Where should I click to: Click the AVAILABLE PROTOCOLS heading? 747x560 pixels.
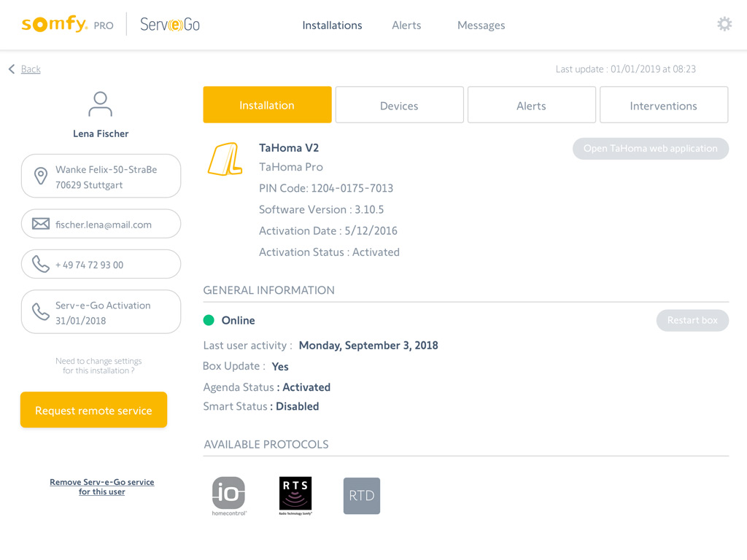[266, 445]
